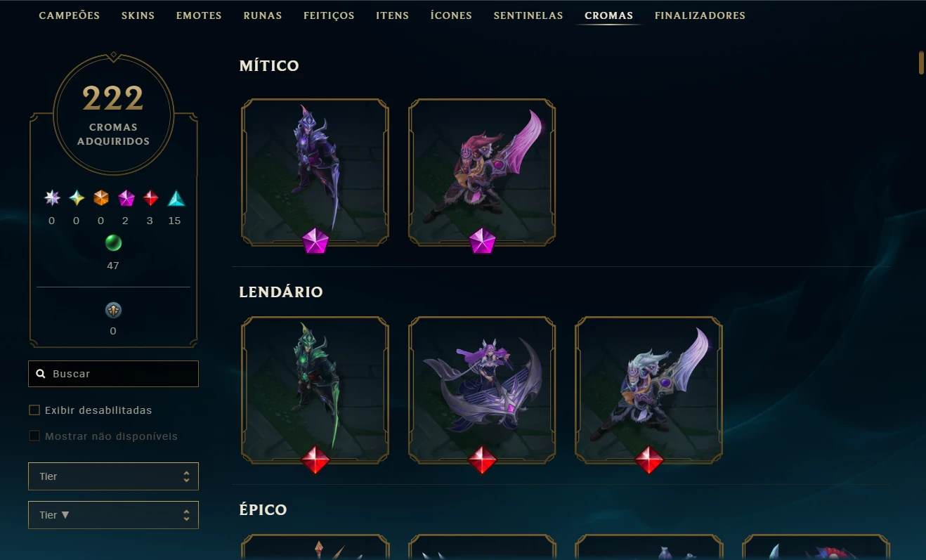Open the Finalizadores tab
Image resolution: width=926 pixels, height=560 pixels.
point(700,15)
